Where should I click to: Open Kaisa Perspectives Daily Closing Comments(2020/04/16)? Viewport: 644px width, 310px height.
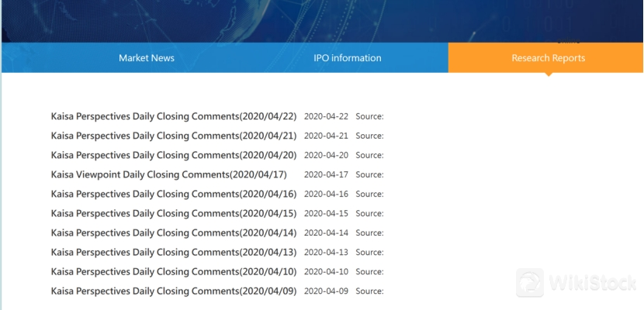coord(174,194)
